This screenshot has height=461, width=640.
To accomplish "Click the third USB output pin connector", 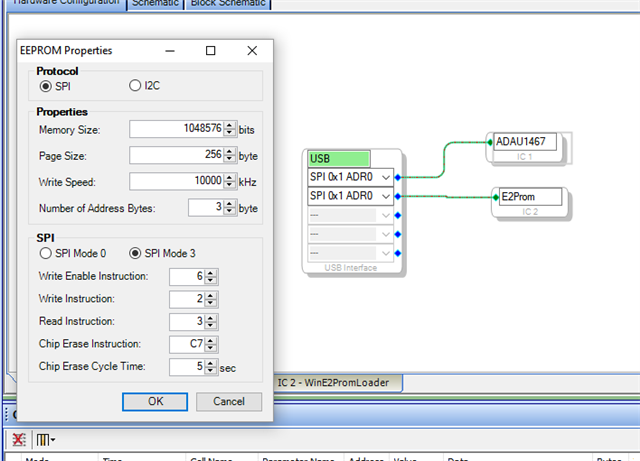I will pos(398,215).
